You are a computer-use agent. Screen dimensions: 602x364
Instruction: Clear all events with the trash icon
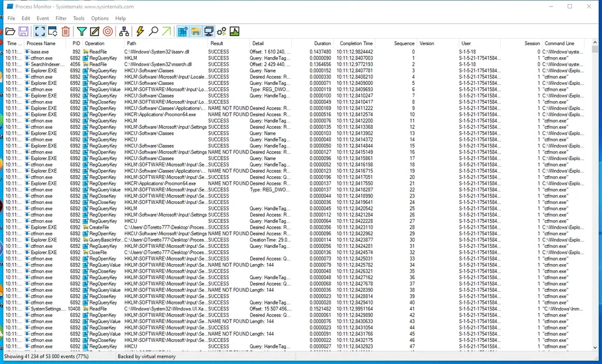(x=66, y=31)
